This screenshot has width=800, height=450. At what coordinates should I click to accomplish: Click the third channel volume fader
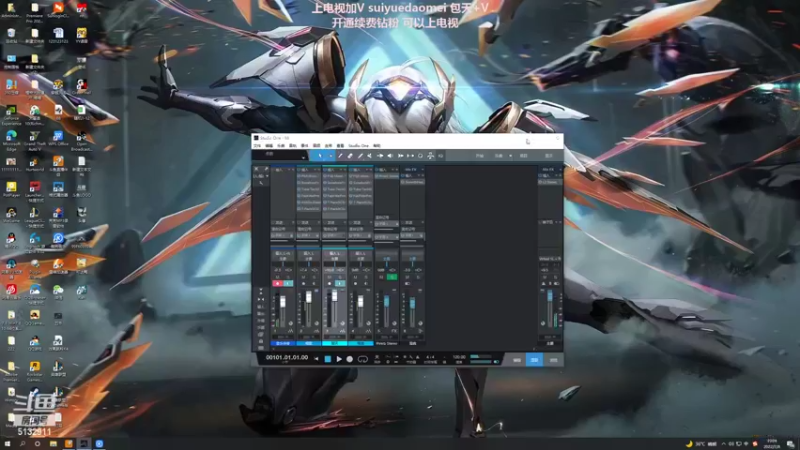[335, 296]
